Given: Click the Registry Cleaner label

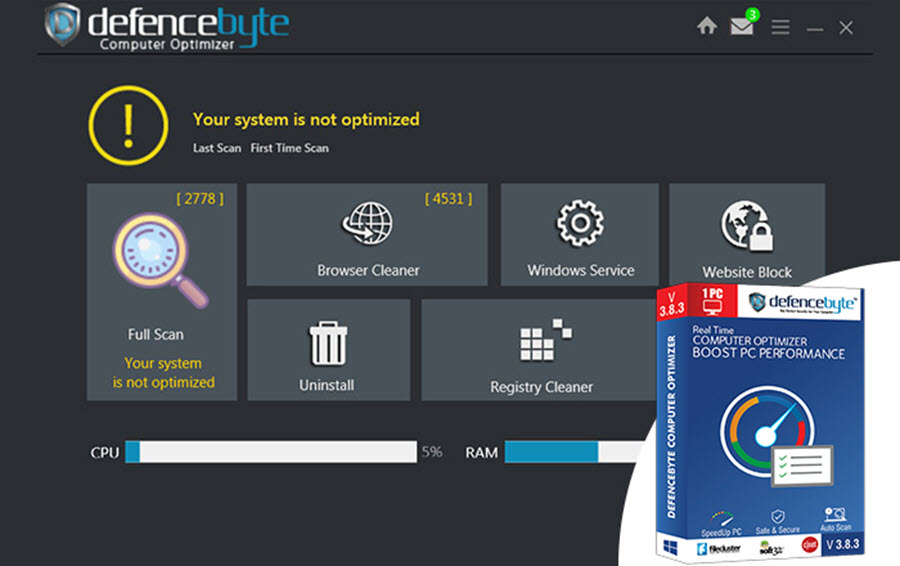Looking at the screenshot, I should [541, 387].
